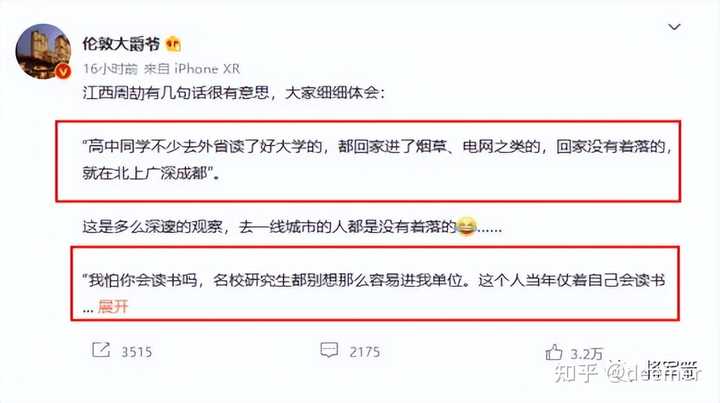Click the iPhone XR source label
This screenshot has height=403, width=720.
pyautogui.click(x=207, y=69)
